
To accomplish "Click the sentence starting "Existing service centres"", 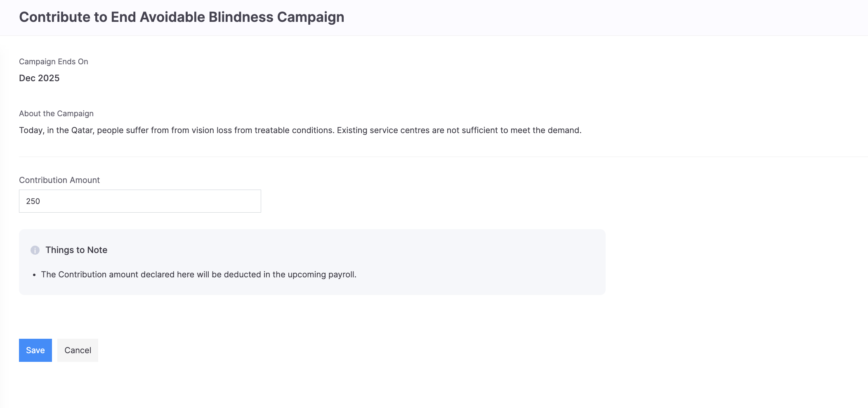I will tap(459, 131).
